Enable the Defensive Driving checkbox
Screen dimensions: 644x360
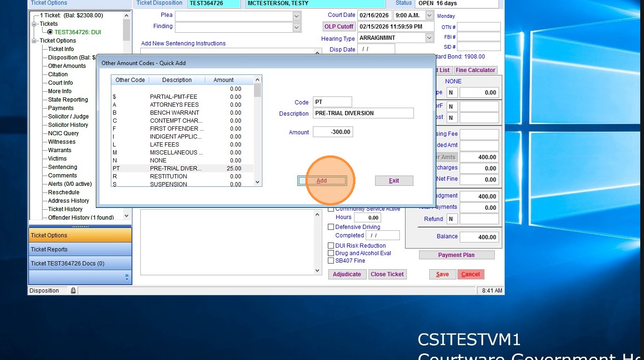click(x=331, y=227)
